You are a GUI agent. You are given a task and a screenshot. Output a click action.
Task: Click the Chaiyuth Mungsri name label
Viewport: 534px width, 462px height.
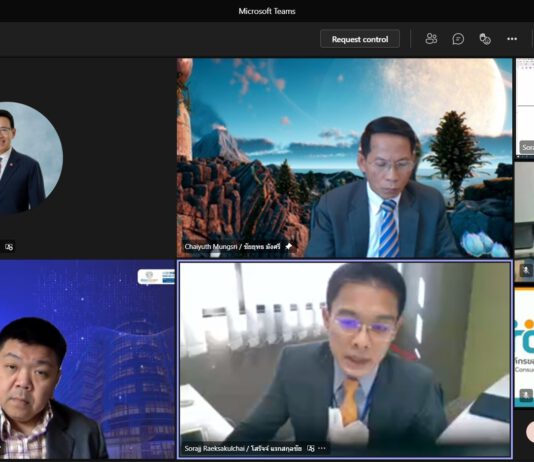pos(232,246)
